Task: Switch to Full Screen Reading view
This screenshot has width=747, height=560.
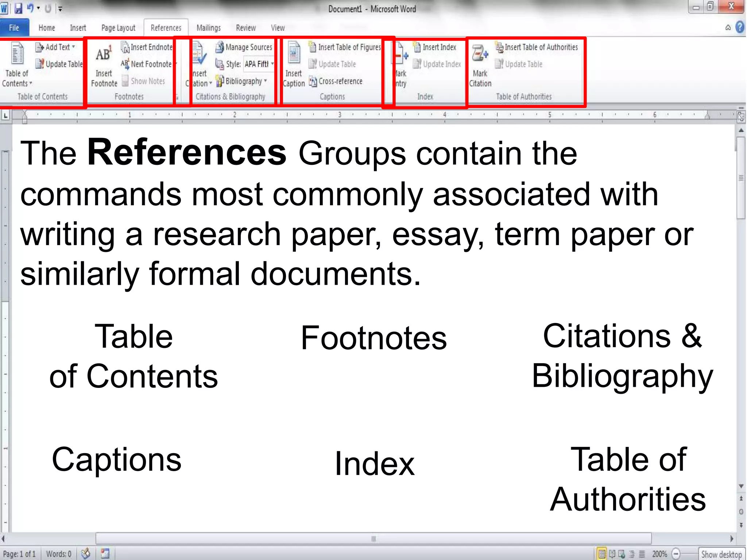Action: (x=612, y=554)
